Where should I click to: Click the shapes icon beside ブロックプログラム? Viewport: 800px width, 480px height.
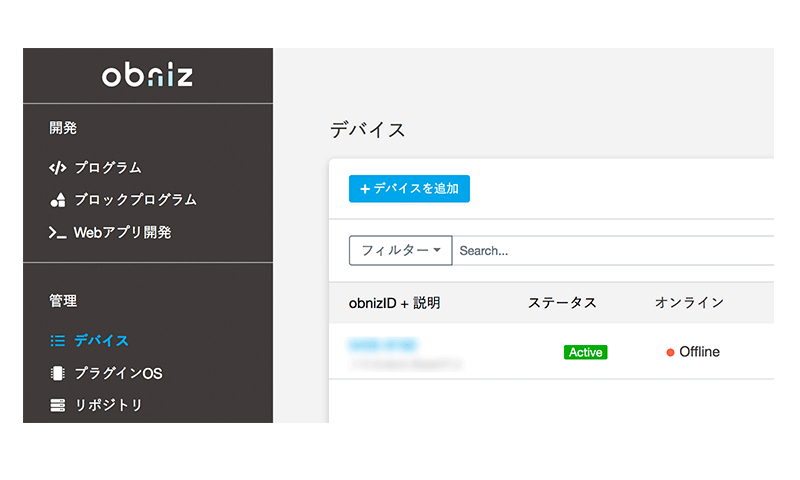tap(58, 200)
